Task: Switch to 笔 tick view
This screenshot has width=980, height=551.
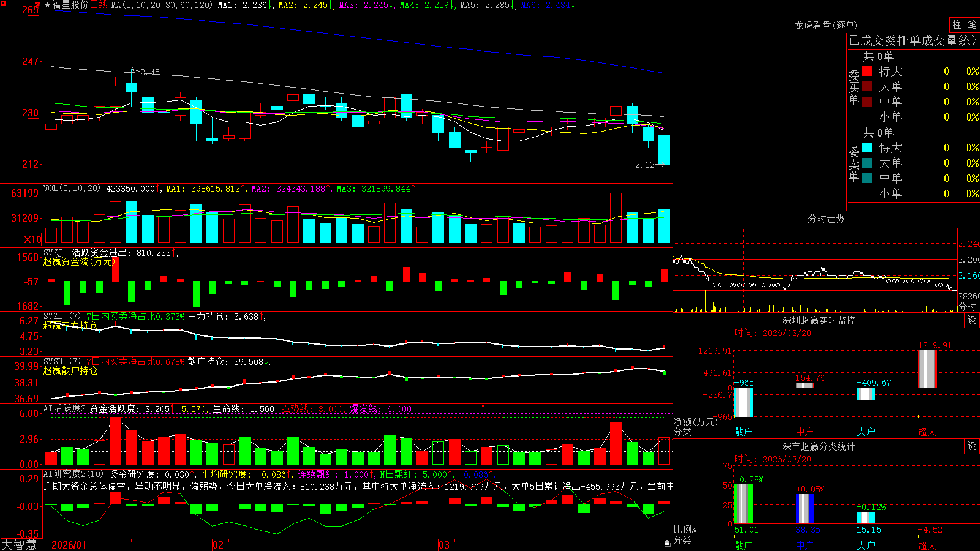Action: coord(972,24)
